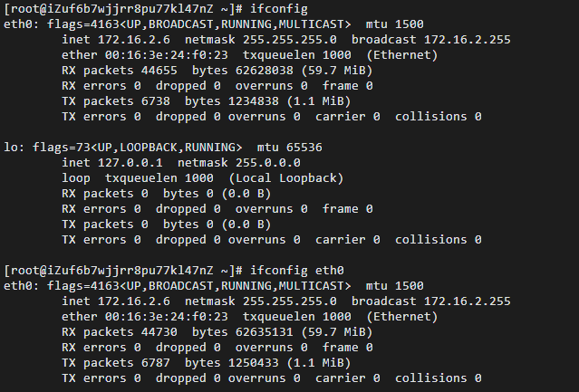Click the flags=73 text

[59, 148]
